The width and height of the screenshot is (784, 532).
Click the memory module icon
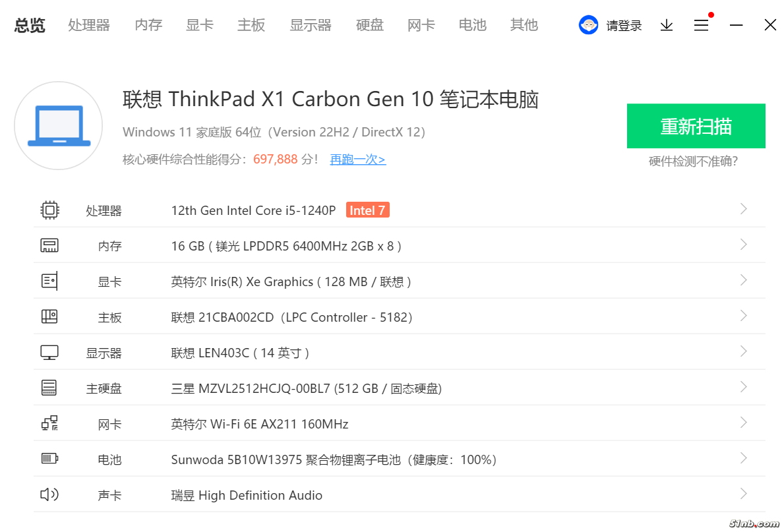(49, 245)
